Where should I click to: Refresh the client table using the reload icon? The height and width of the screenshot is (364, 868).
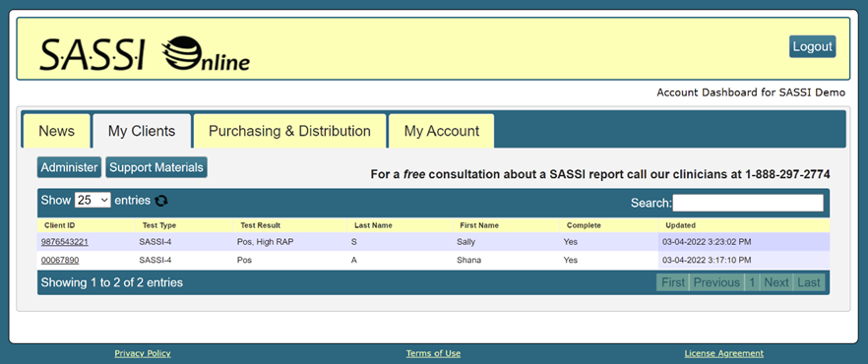click(x=161, y=201)
